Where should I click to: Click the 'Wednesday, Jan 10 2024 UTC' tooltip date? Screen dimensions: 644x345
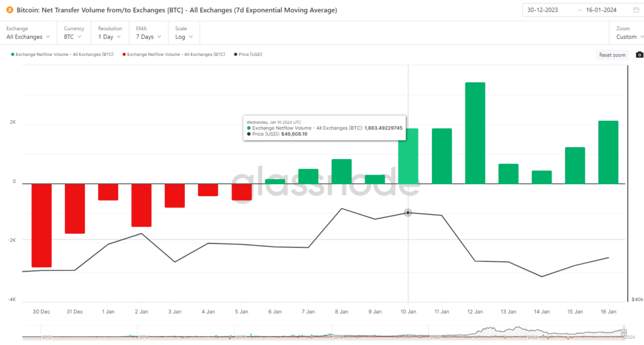(274, 123)
